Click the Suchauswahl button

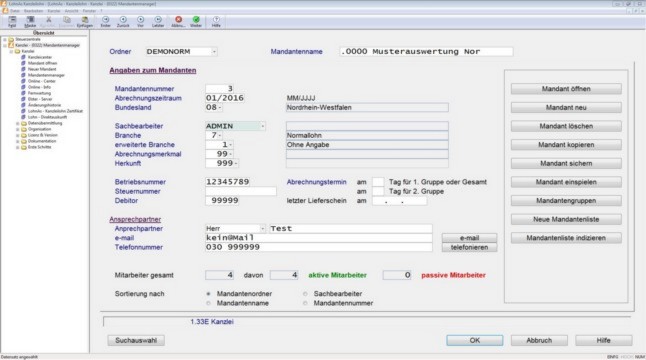[136, 341]
